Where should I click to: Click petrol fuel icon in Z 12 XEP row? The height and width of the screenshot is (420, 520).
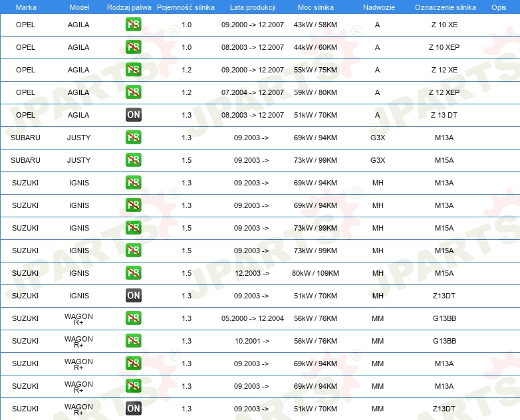(133, 92)
